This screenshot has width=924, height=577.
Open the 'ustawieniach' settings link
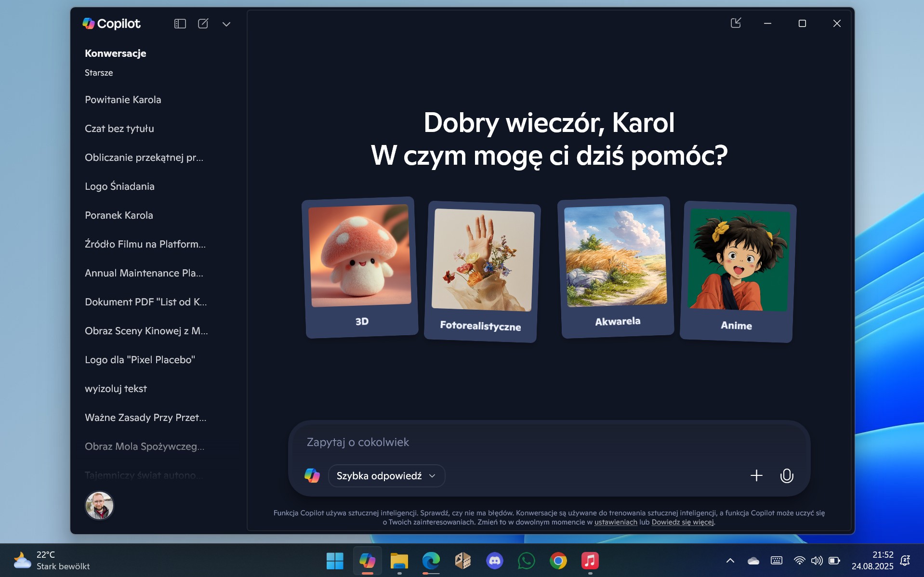point(616,522)
